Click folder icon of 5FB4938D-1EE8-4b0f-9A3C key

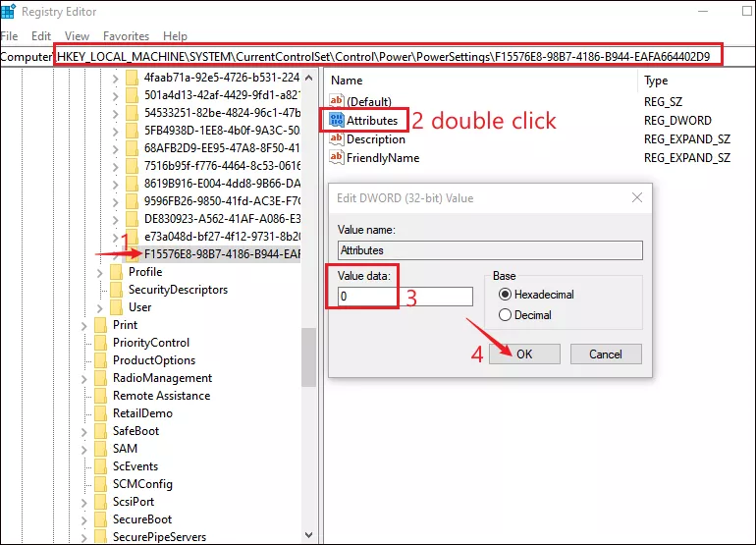132,131
